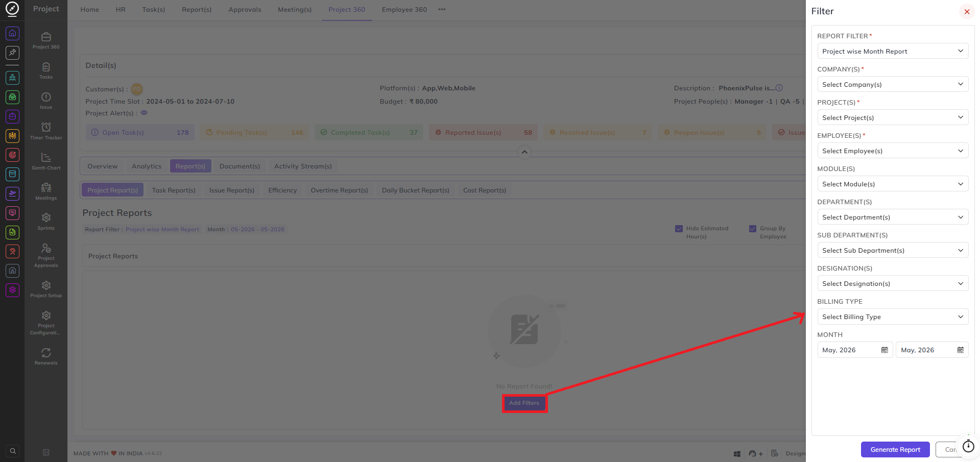980x462 pixels.
Task: Close the Filter panel
Action: 967,12
